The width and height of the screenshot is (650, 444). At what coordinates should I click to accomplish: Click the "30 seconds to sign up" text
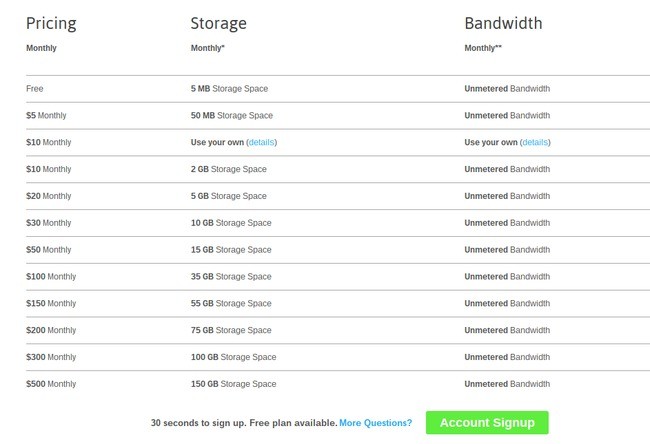(x=243, y=423)
